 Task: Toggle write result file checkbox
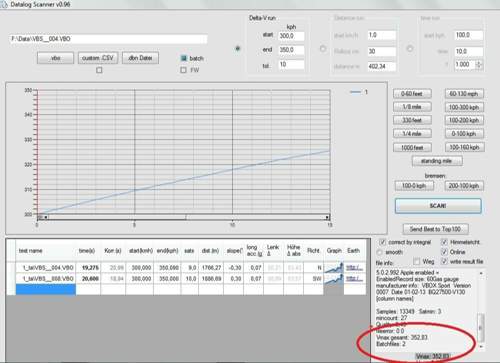444,261
